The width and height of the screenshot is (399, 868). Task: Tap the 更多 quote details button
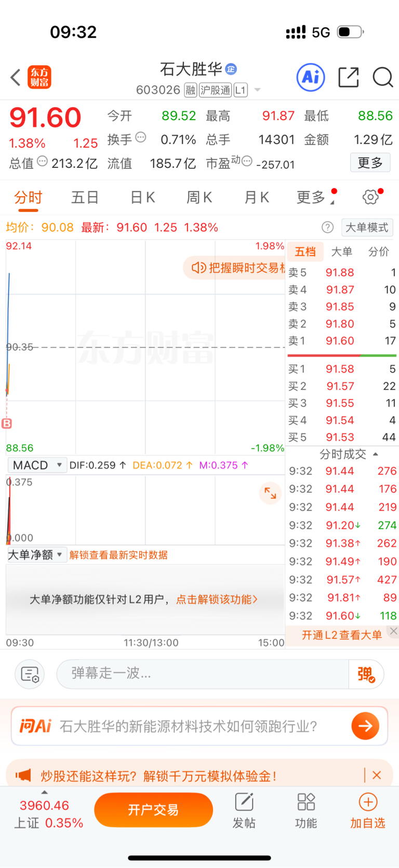click(x=370, y=163)
